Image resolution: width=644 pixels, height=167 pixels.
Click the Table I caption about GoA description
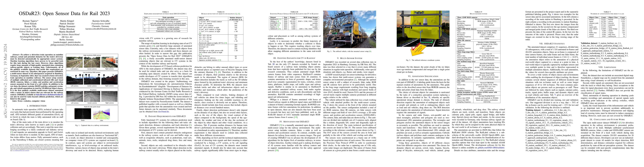pyautogui.click(x=165, y=14)
